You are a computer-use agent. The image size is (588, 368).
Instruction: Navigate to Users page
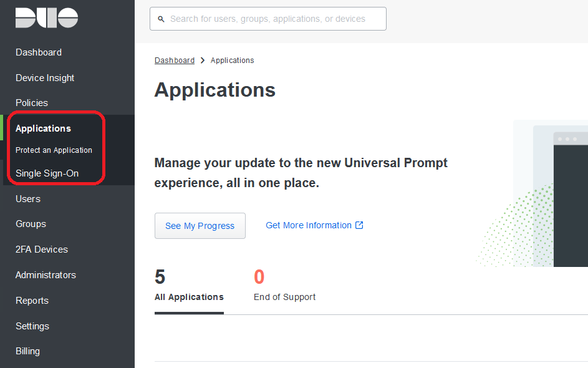point(28,199)
